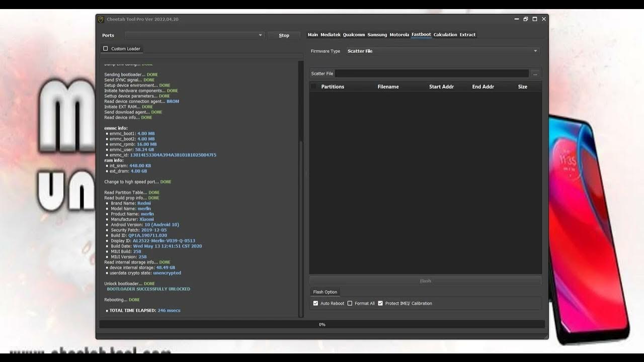Click the emmc_user: 58.24 GB line
This screenshot has width=644, height=362.
(x=130, y=150)
